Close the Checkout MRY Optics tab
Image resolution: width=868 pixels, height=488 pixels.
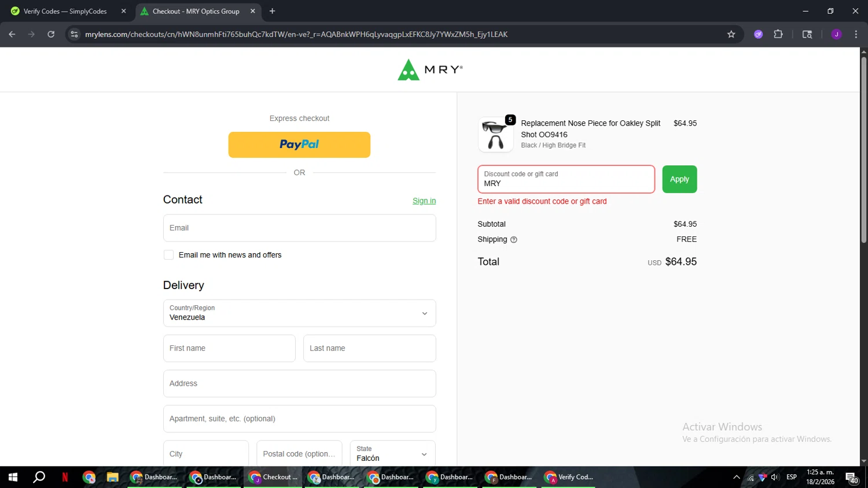pos(252,11)
